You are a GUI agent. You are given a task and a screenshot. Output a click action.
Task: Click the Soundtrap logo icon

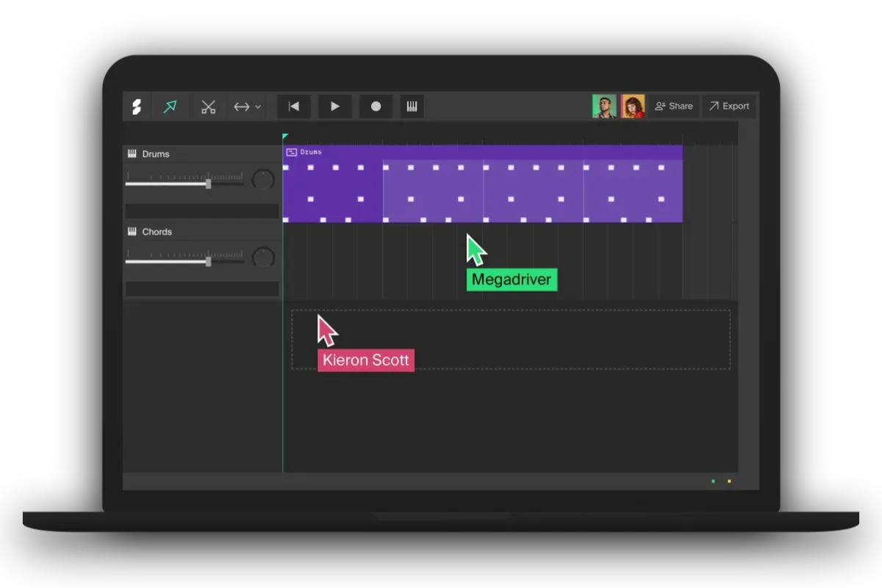(x=136, y=106)
